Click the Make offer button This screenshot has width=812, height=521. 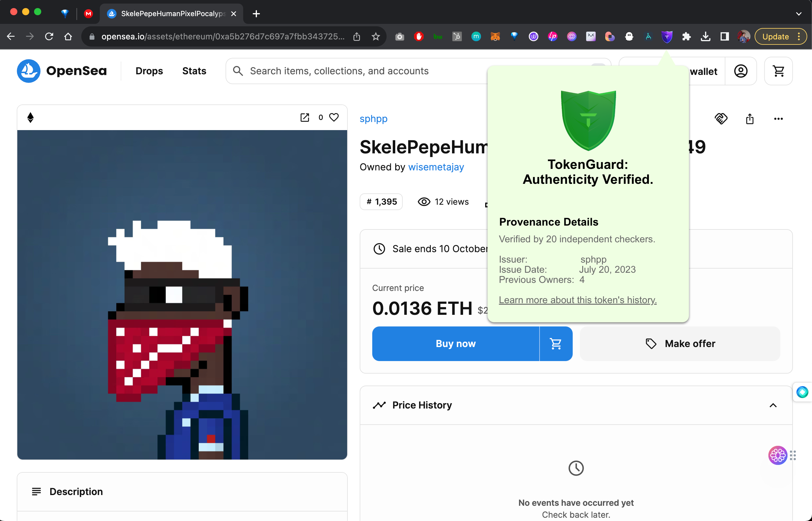(680, 344)
